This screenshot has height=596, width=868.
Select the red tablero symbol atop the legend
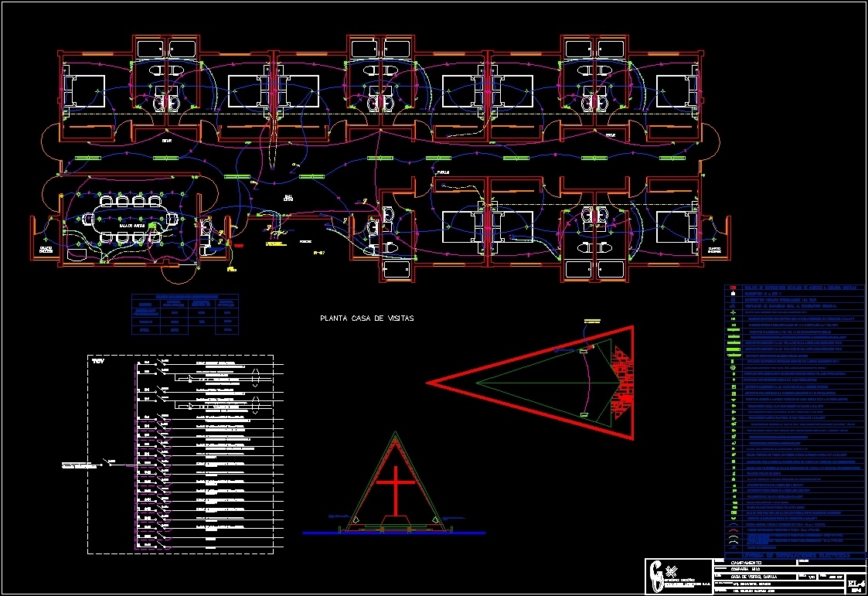pos(732,288)
